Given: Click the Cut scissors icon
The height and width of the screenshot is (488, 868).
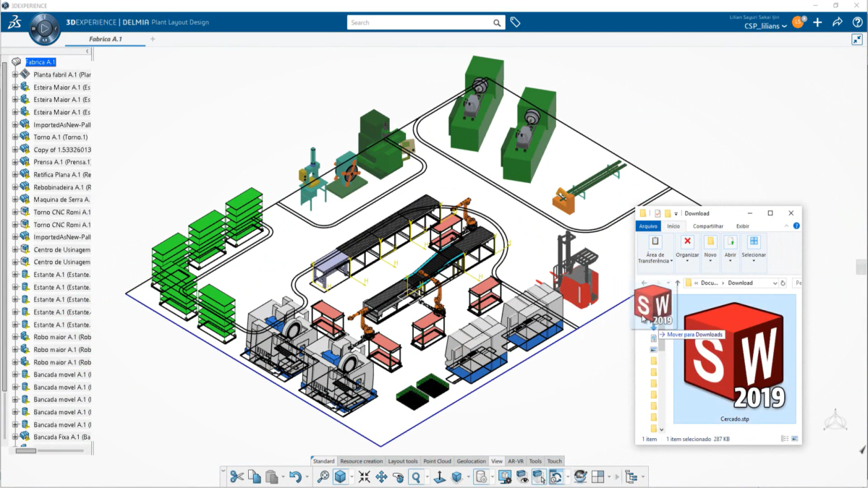Looking at the screenshot, I should [x=237, y=476].
